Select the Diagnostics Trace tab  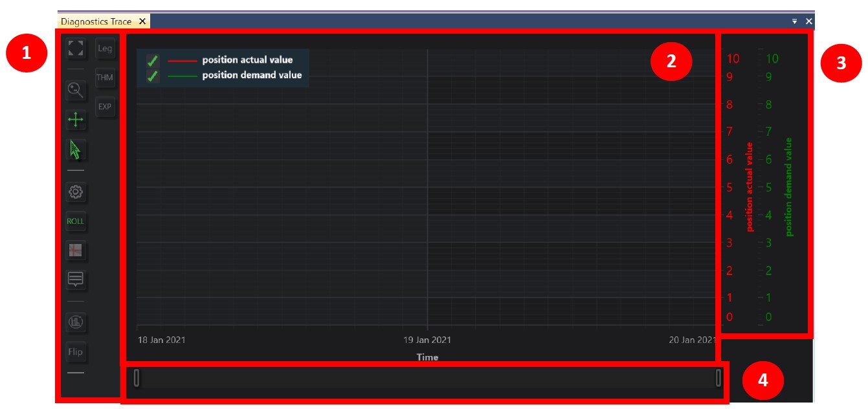[96, 21]
